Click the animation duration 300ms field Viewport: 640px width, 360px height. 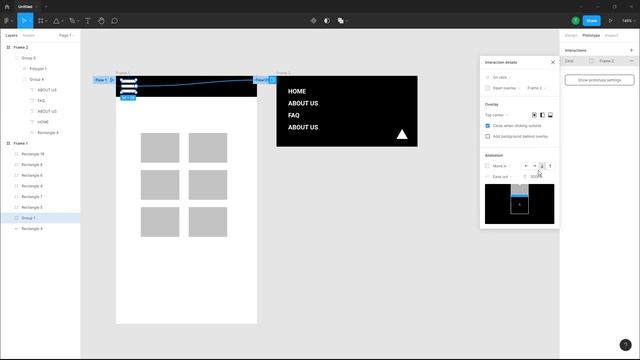536,177
